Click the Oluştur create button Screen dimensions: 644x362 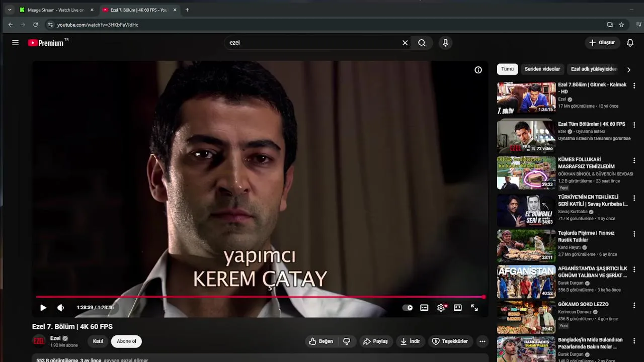tap(602, 43)
